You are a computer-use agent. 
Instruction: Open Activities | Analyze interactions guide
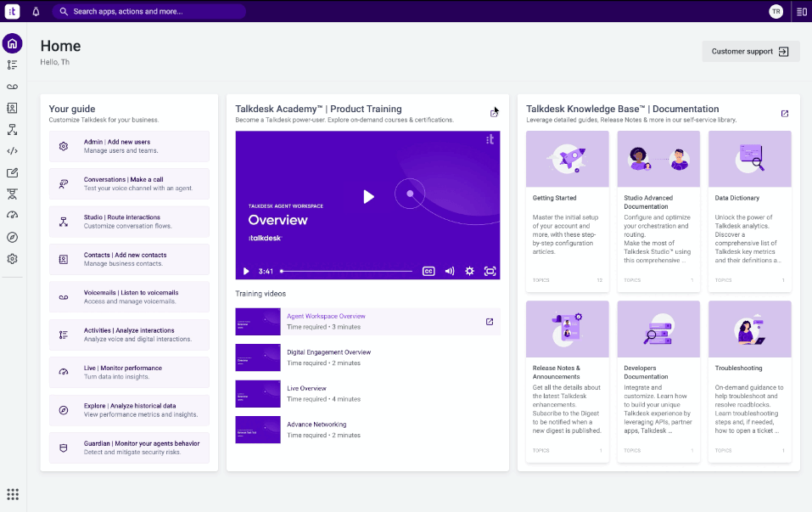(x=130, y=335)
